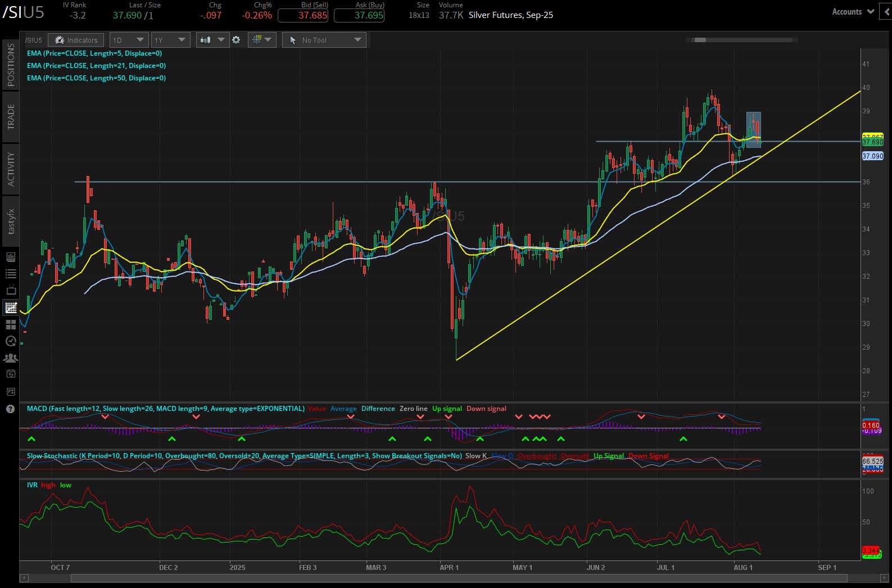Click the Bid (Sell) price 37.685
This screenshot has width=892, height=588.
tap(303, 15)
